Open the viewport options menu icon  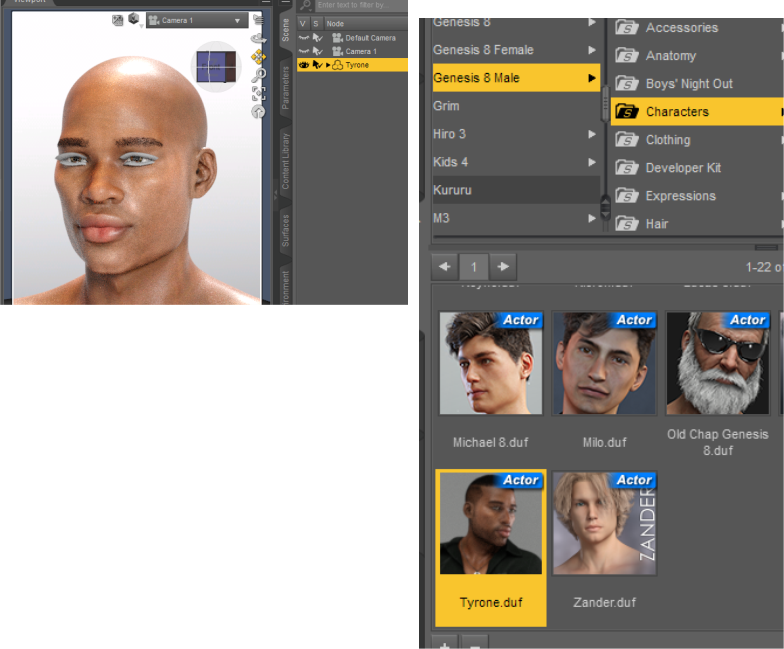(x=258, y=20)
